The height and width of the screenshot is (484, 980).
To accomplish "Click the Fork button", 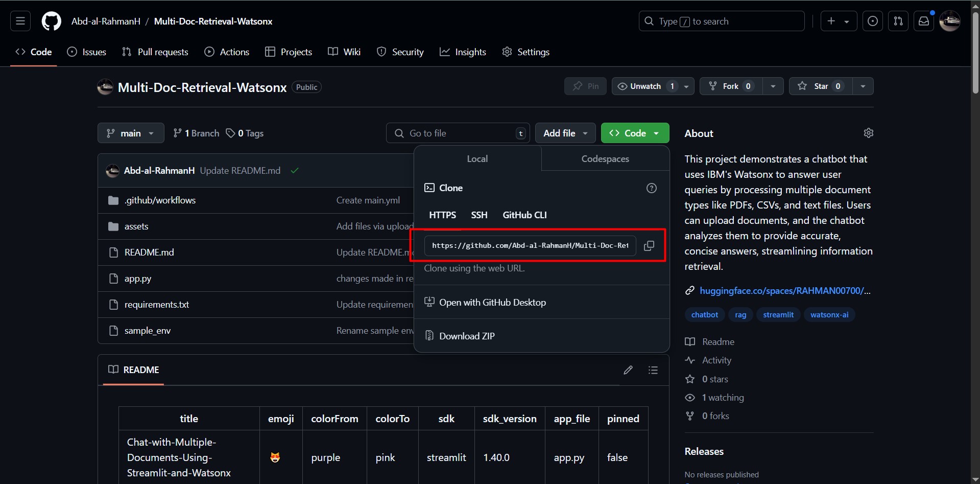I will coord(731,86).
